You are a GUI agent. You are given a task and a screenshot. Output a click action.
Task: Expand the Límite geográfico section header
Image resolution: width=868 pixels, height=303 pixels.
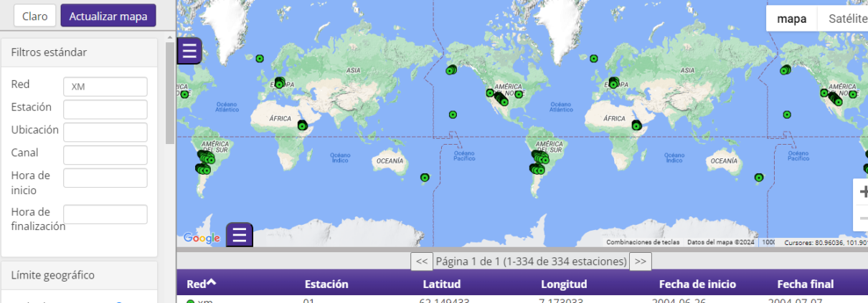[79, 275]
